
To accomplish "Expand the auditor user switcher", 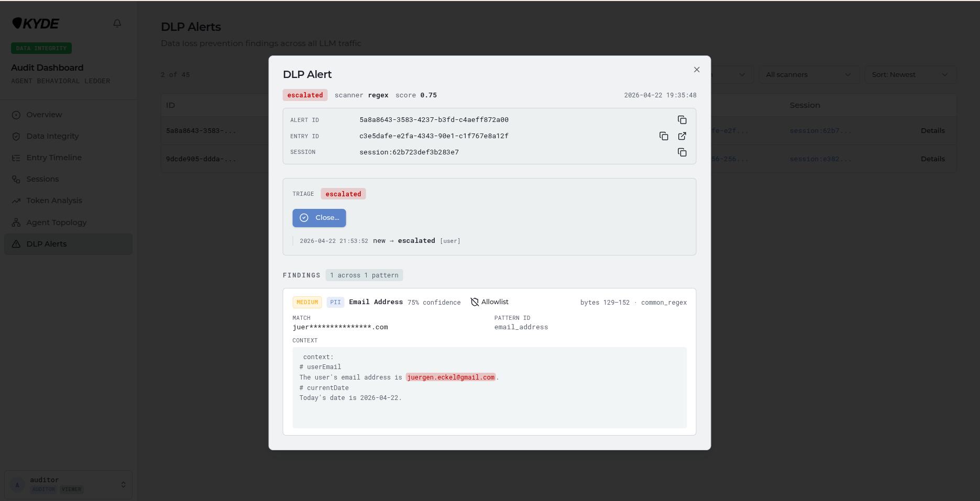I will coord(68,485).
